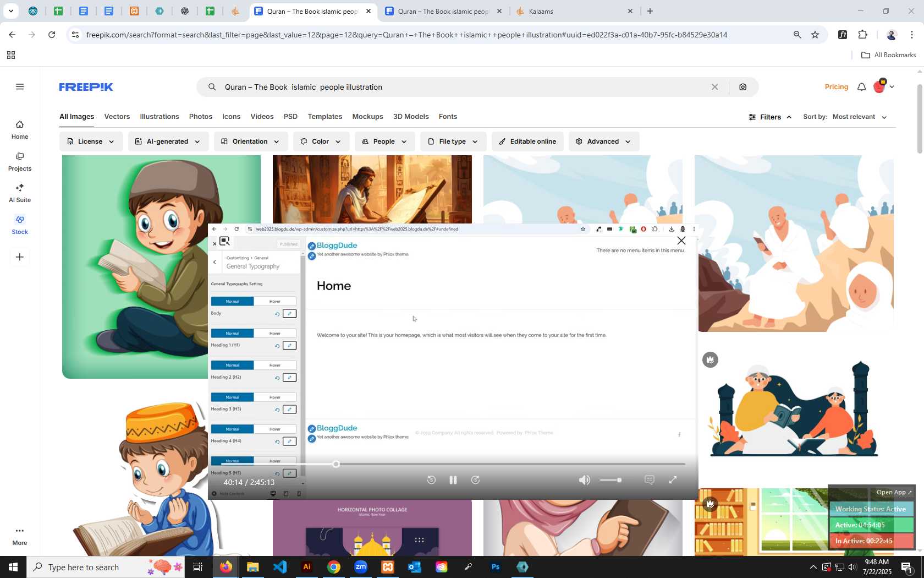Click the Freepik logo

coord(86,87)
